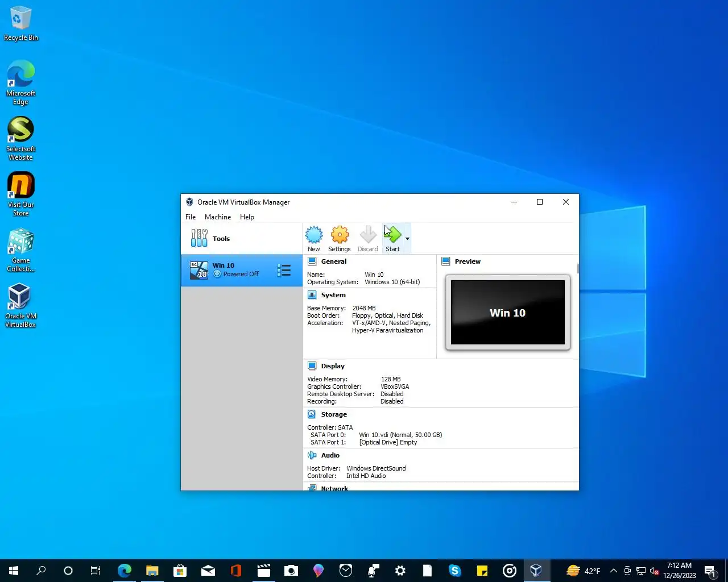Select the Win 10 machine entry

click(x=242, y=270)
